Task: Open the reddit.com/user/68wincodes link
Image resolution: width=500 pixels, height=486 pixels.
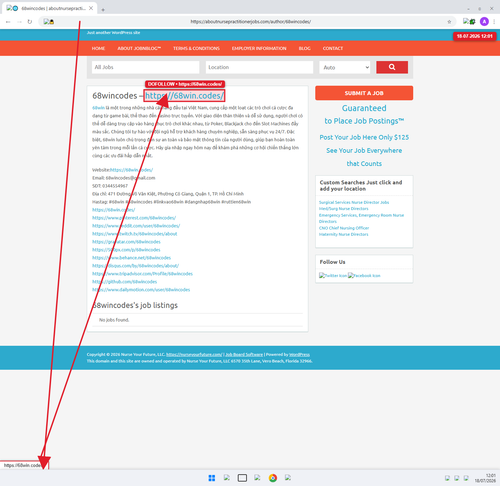Action: (x=136, y=226)
